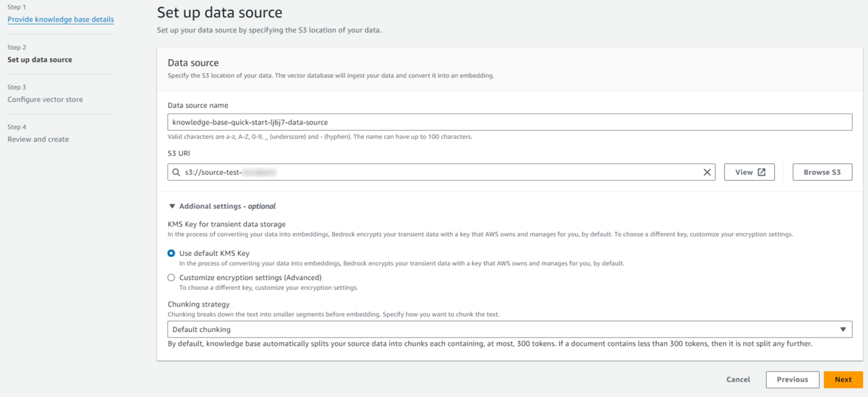868x397 pixels.
Task: Clear the S3 URI with the X icon
Action: point(707,173)
